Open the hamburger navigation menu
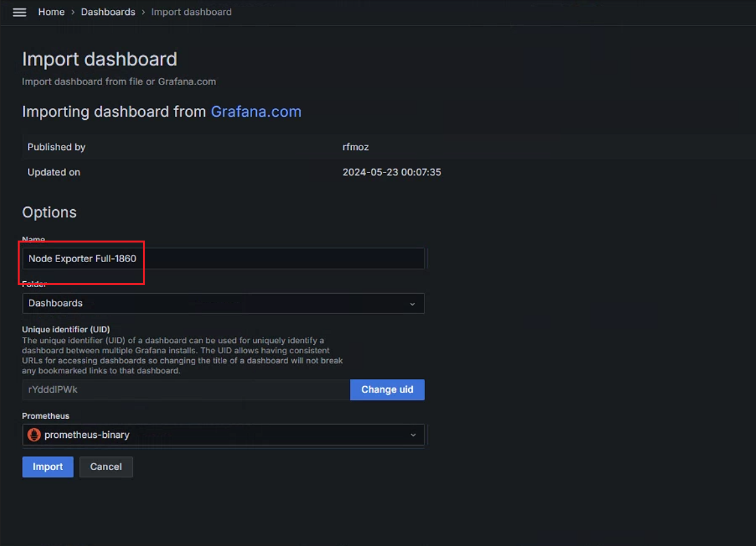 pos(19,12)
